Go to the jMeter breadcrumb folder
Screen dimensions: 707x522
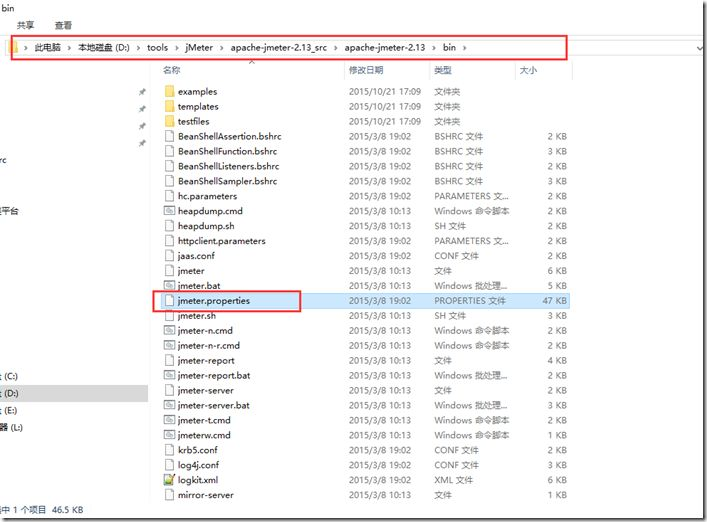pyautogui.click(x=199, y=47)
